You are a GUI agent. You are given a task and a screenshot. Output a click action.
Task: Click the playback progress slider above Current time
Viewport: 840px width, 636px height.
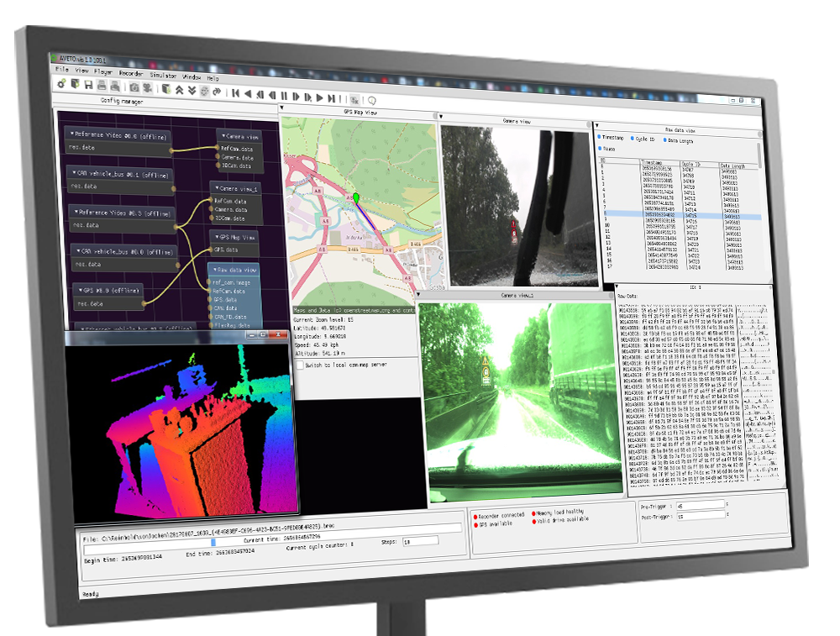point(214,544)
